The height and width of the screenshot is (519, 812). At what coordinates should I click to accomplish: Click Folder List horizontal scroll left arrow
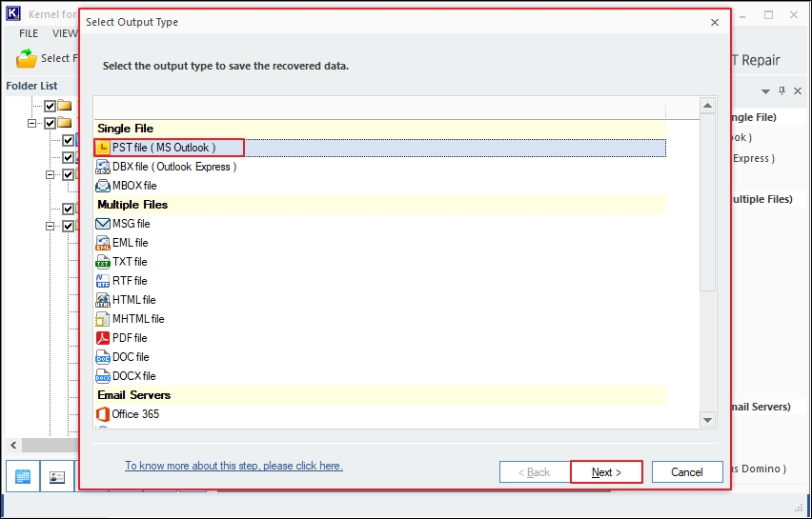click(x=13, y=445)
